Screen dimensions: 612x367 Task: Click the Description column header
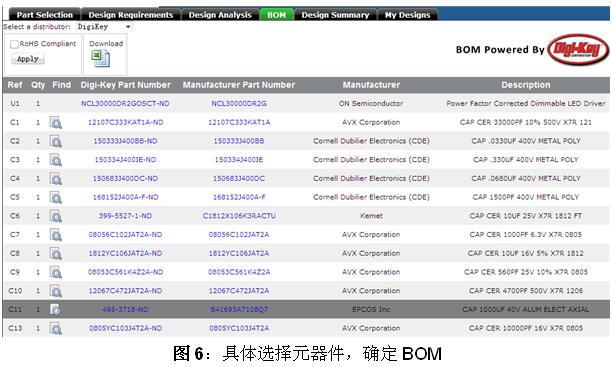(525, 85)
